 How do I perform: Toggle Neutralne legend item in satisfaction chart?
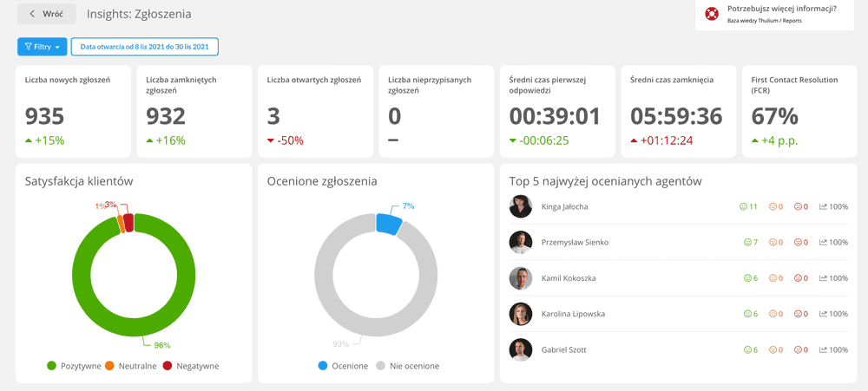tap(130, 366)
